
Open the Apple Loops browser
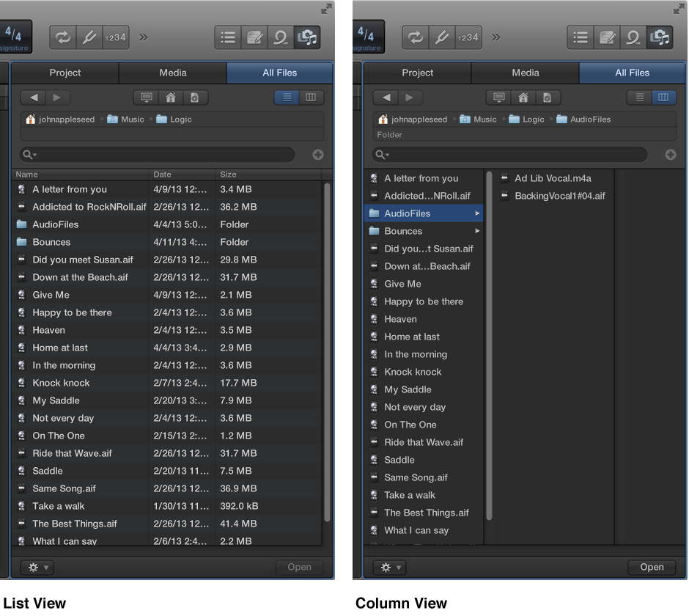[x=280, y=37]
